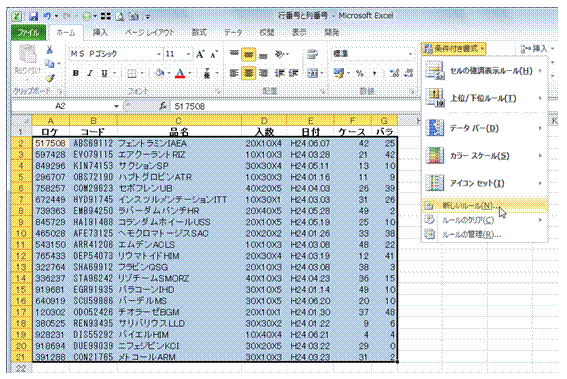This screenshot has width=567, height=379.
Task: Click the Percent Style icon
Action: click(359, 73)
